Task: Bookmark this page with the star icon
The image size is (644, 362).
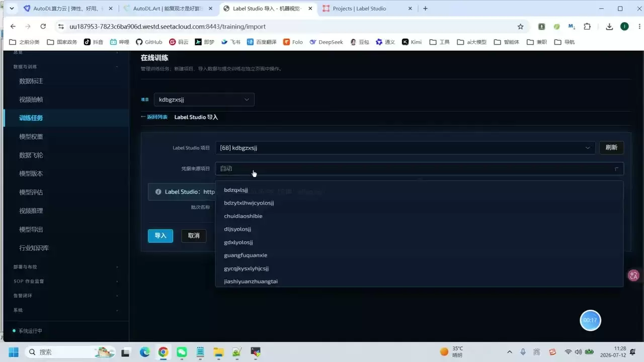Action: point(521,26)
